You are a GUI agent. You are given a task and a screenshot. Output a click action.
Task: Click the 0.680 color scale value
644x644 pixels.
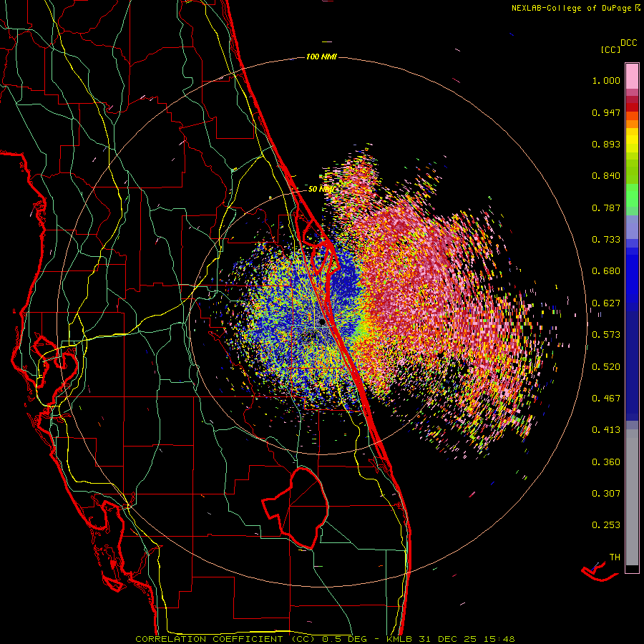(x=606, y=271)
